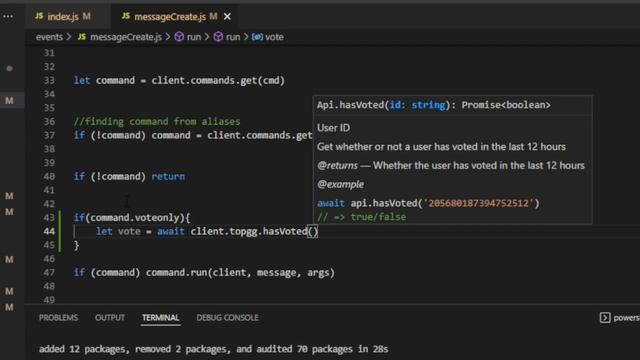Open the PROBLEMS panel tab
The height and width of the screenshot is (360, 640).
tap(58, 318)
